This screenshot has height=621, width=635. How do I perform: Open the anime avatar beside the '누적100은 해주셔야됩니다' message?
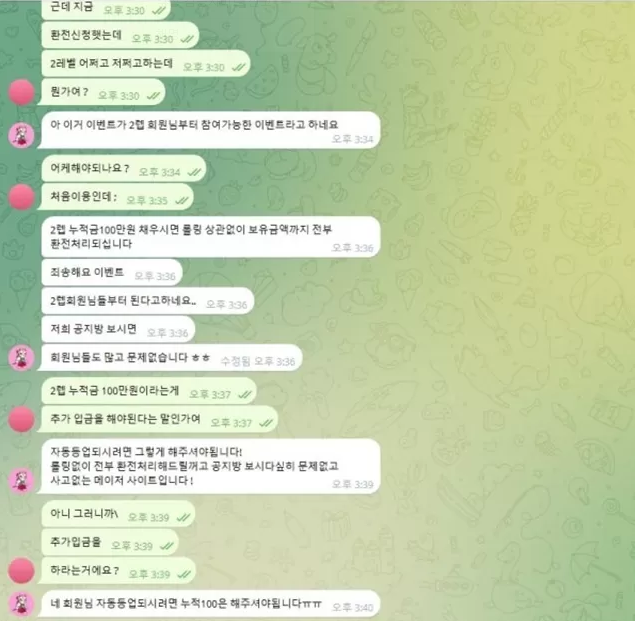pos(21,604)
